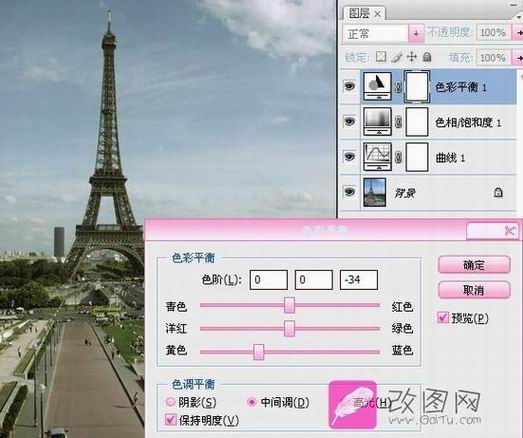
Task: Click the 取消 cancel button
Action: 474,290
